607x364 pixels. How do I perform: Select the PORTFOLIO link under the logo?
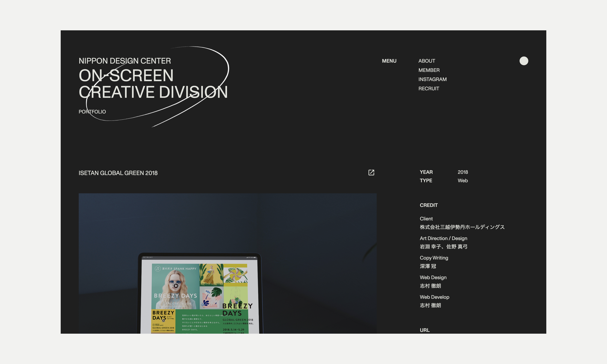[x=92, y=112]
